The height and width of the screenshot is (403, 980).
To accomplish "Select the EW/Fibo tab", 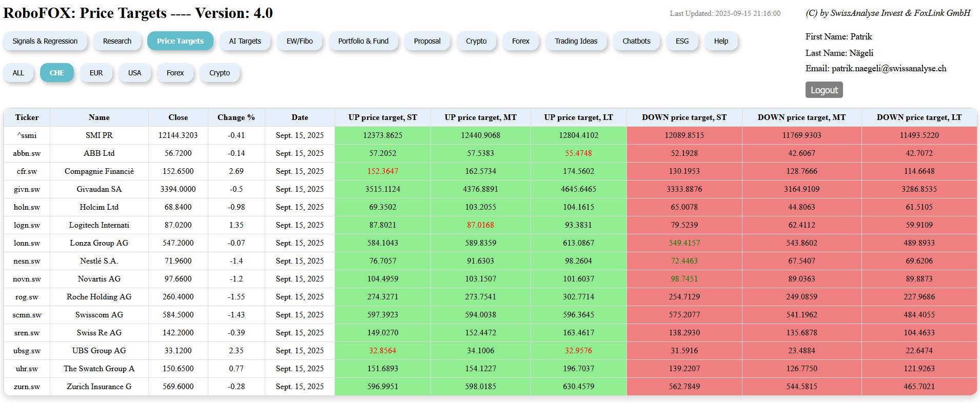I will [300, 41].
